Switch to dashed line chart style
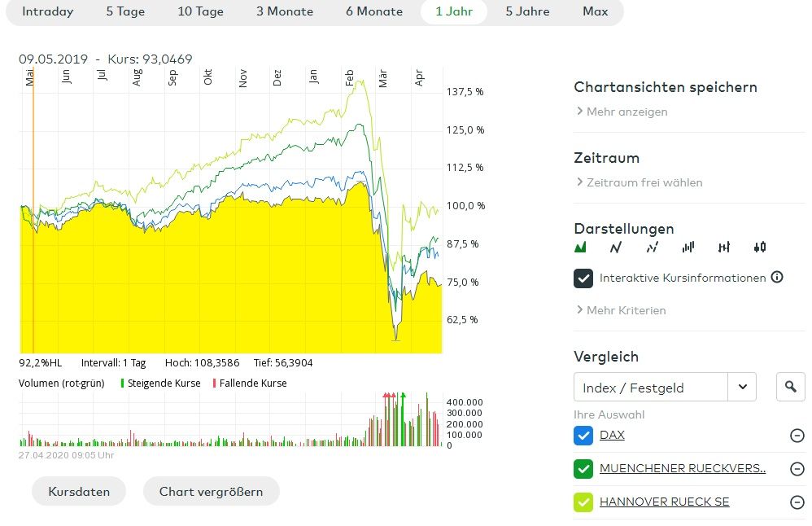 [x=652, y=248]
